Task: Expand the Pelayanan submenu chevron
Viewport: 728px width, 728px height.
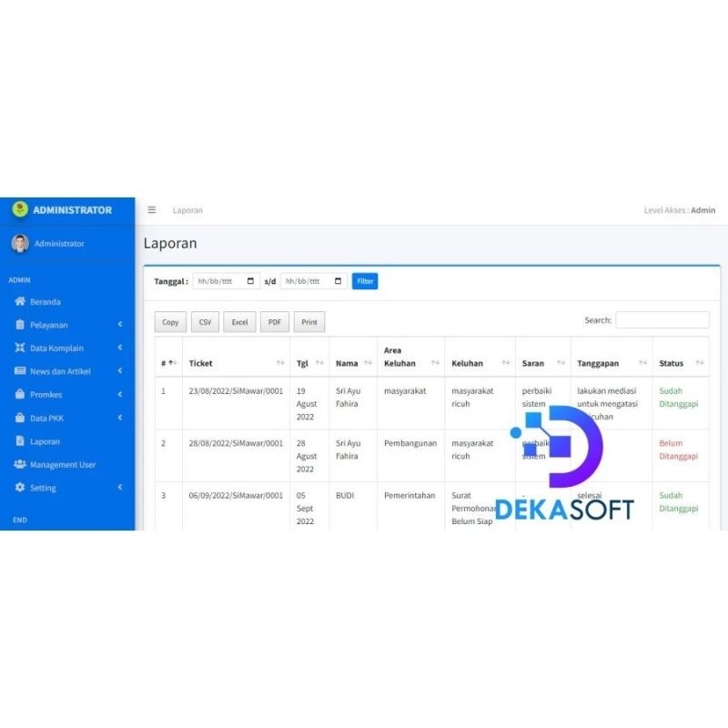Action: [120, 324]
